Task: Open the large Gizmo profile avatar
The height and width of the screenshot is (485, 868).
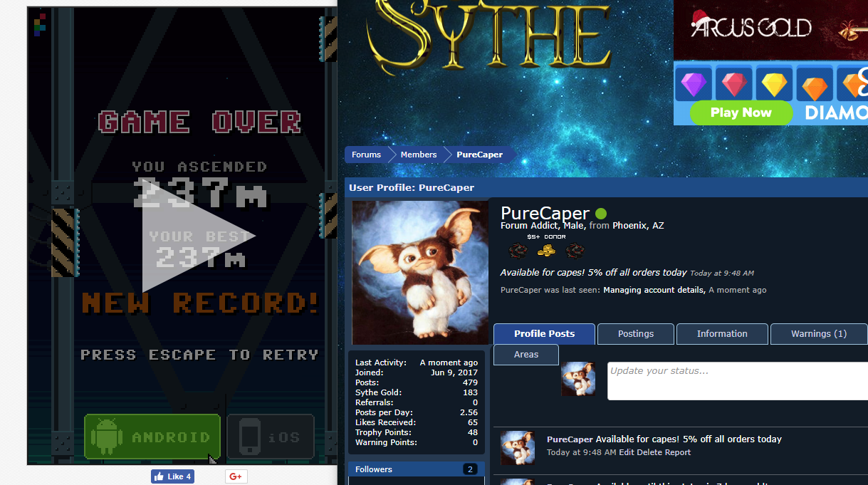Action: point(420,273)
